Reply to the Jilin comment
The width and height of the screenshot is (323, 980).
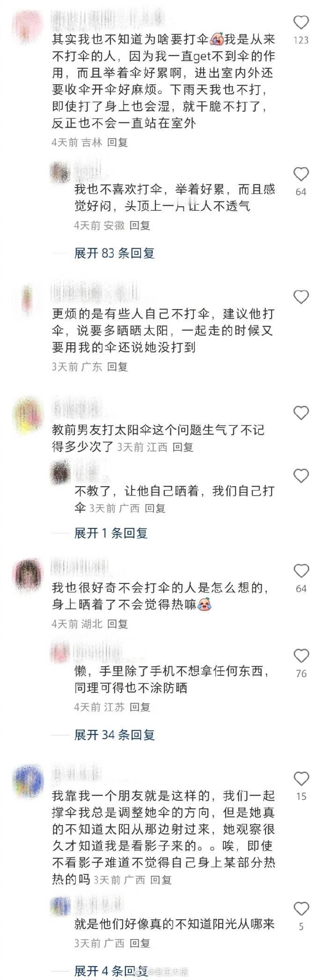pyautogui.click(x=117, y=143)
